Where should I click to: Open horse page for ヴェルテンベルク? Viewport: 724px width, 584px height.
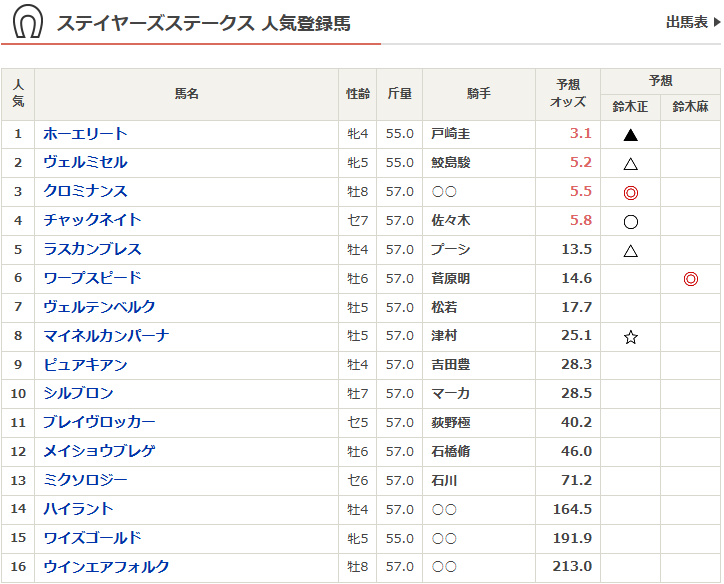click(x=99, y=308)
